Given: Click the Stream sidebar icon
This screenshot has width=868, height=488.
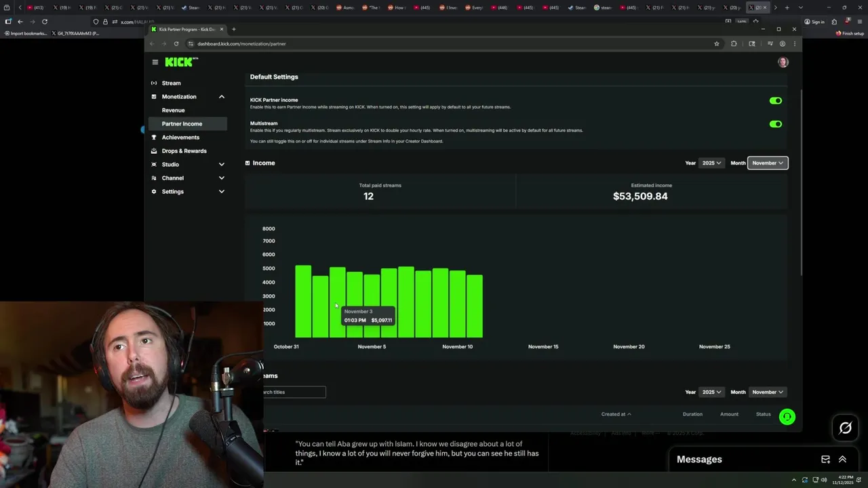Looking at the screenshot, I should (154, 83).
